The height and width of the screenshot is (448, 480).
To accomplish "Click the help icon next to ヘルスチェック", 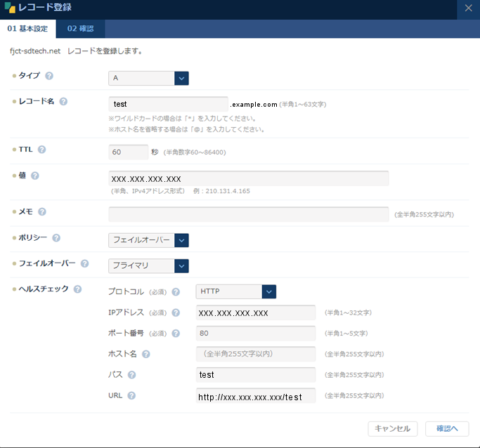I will point(77,289).
